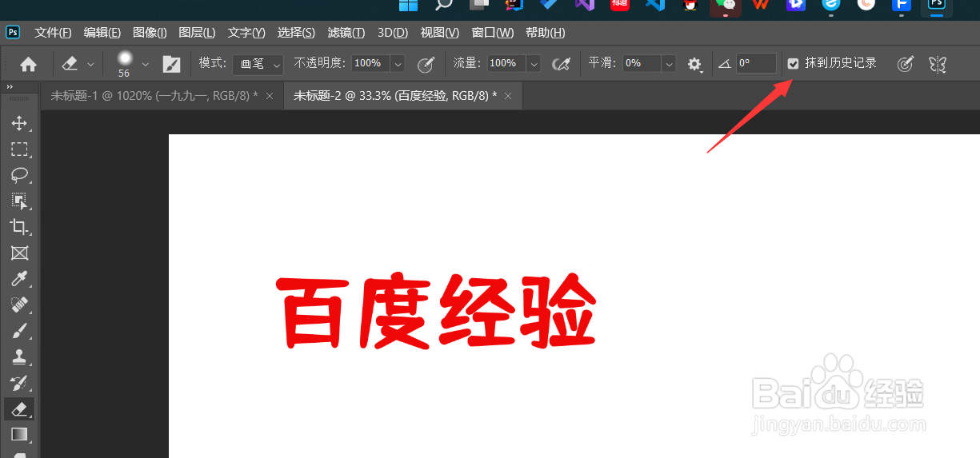980x458 pixels.
Task: Close the 未标题-1 document tab
Action: (x=270, y=96)
